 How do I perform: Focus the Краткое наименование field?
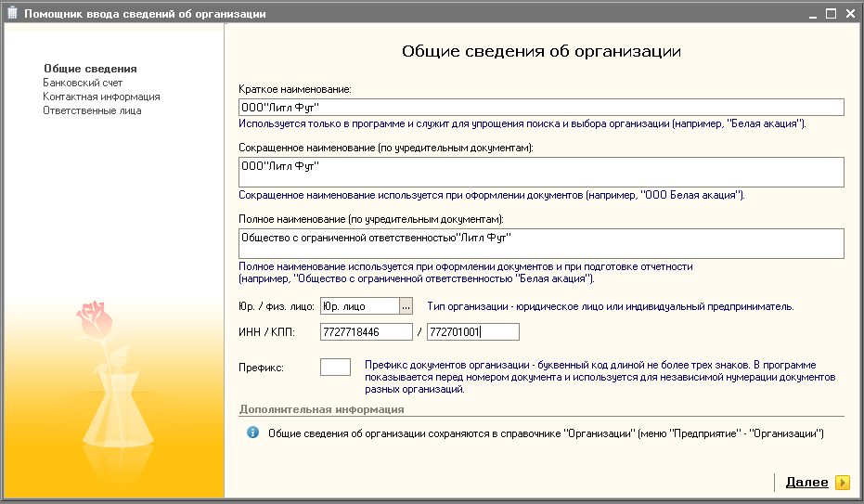[x=540, y=107]
